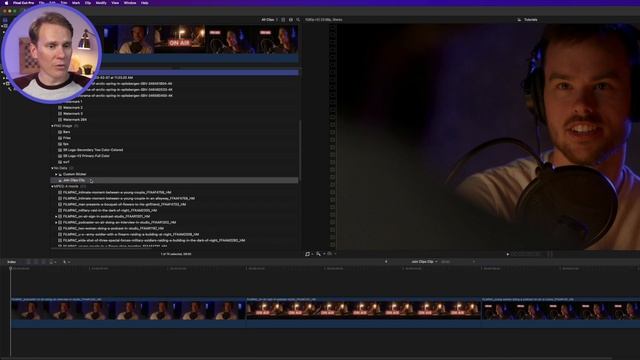Click the Index button in timeline

pyautogui.click(x=11, y=262)
